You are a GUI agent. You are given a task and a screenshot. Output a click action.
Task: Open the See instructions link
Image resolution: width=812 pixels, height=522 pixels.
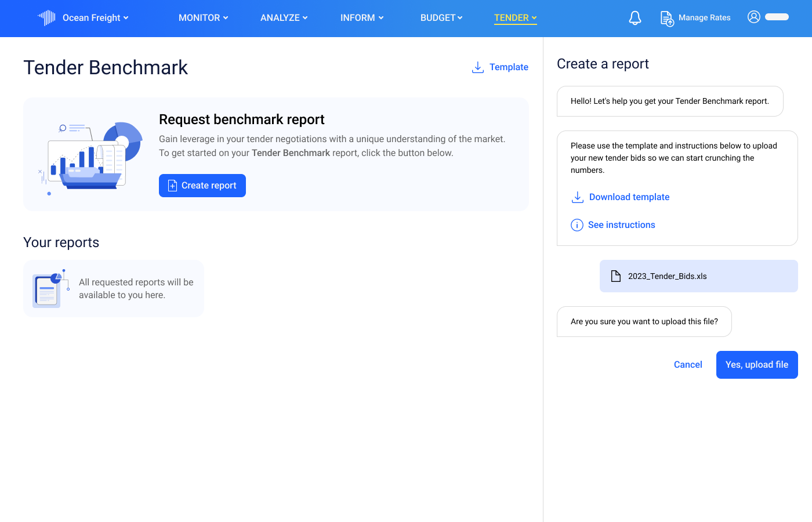pyautogui.click(x=621, y=224)
